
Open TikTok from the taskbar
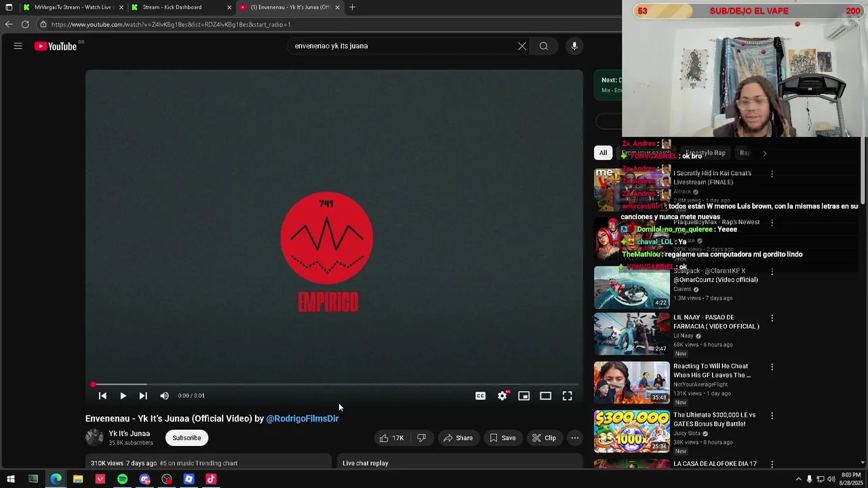211,479
